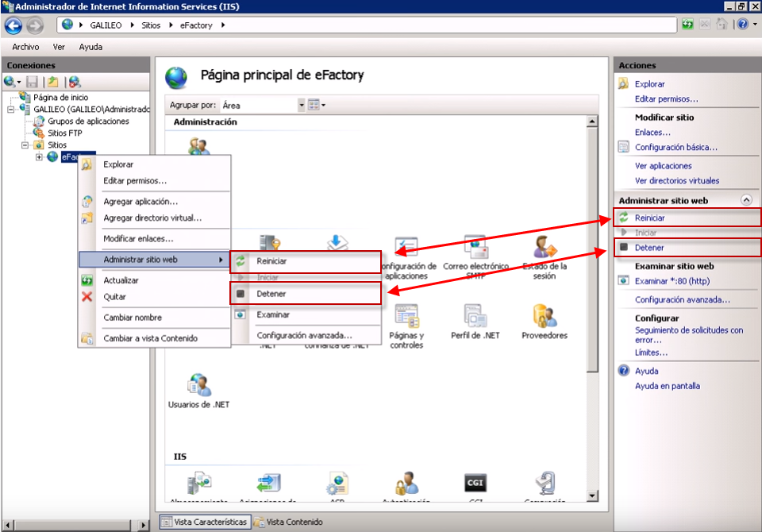
Task: Click Ver directorios virtuales link
Action: click(677, 180)
